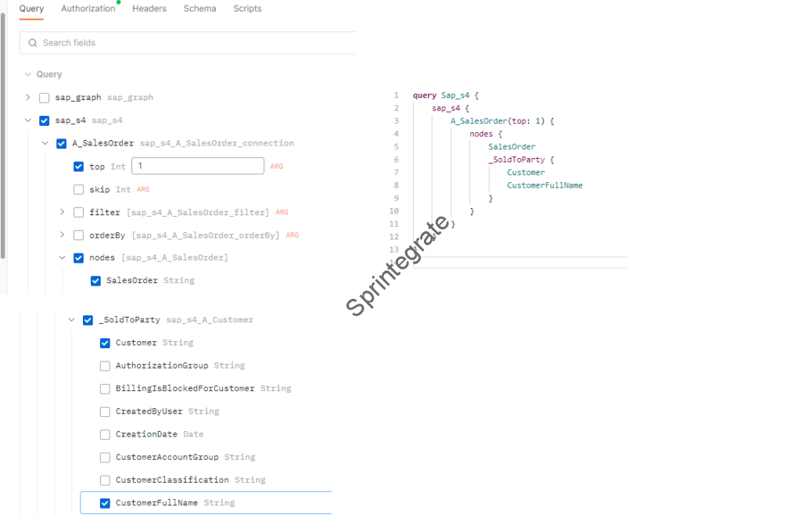Open the Headers tab
This screenshot has width=801, height=532.
pos(149,9)
